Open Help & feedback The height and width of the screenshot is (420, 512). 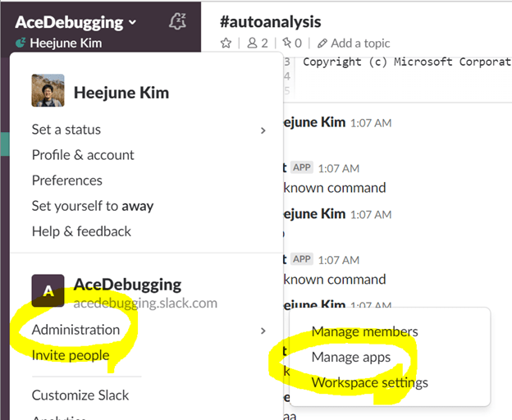tap(81, 231)
